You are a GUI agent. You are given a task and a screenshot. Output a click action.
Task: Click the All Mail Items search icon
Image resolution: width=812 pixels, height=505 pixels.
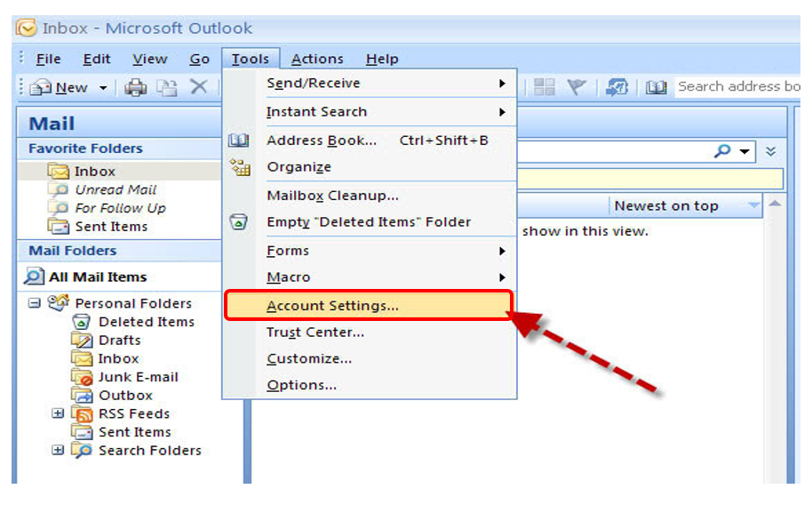tap(34, 277)
